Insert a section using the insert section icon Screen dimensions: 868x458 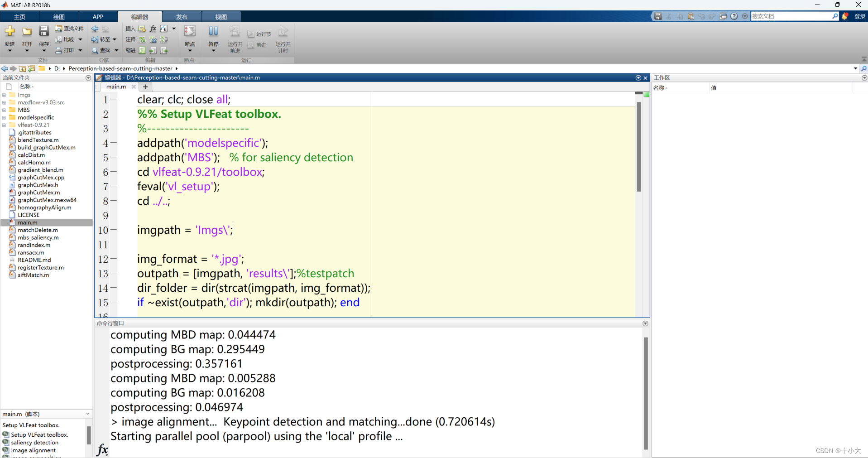click(x=142, y=29)
